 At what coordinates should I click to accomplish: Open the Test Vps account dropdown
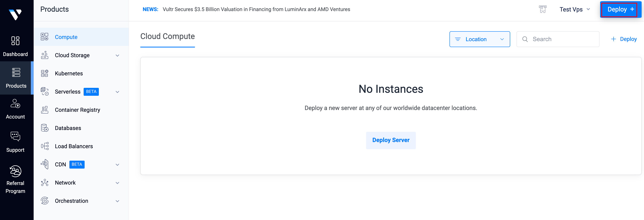coord(575,9)
